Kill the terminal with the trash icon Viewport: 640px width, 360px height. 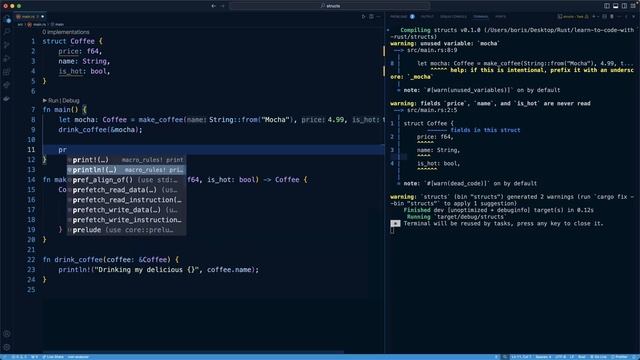coord(612,17)
